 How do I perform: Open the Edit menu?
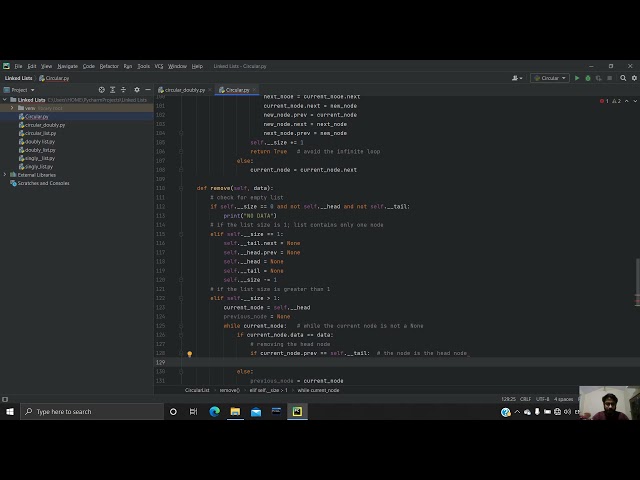(32, 66)
